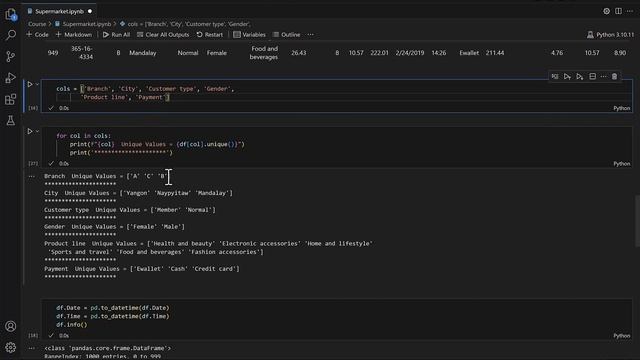Open the Manage settings gear at bottom
Screen dimensions: 640x360
click(x=11, y=347)
